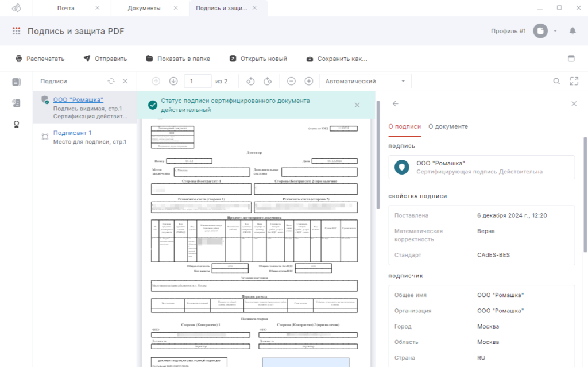Open the Автоматический zoom dropdown
Viewport: 588px width, 367px height.
click(365, 82)
